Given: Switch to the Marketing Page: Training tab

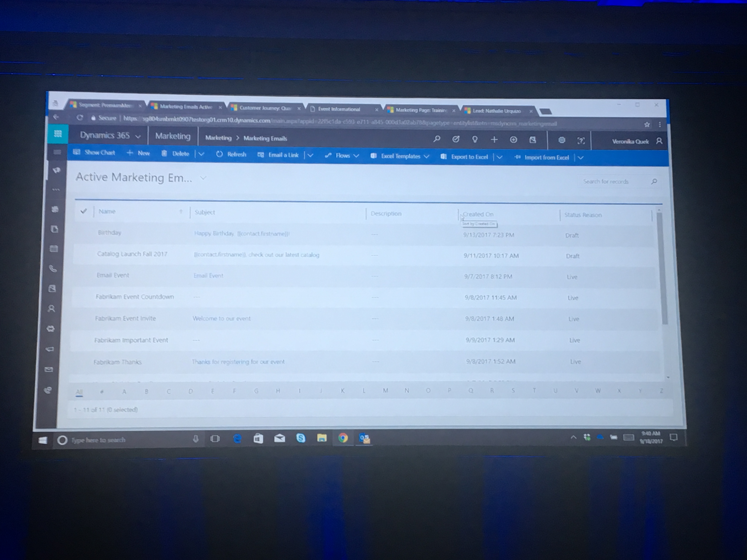Looking at the screenshot, I should pos(421,110).
